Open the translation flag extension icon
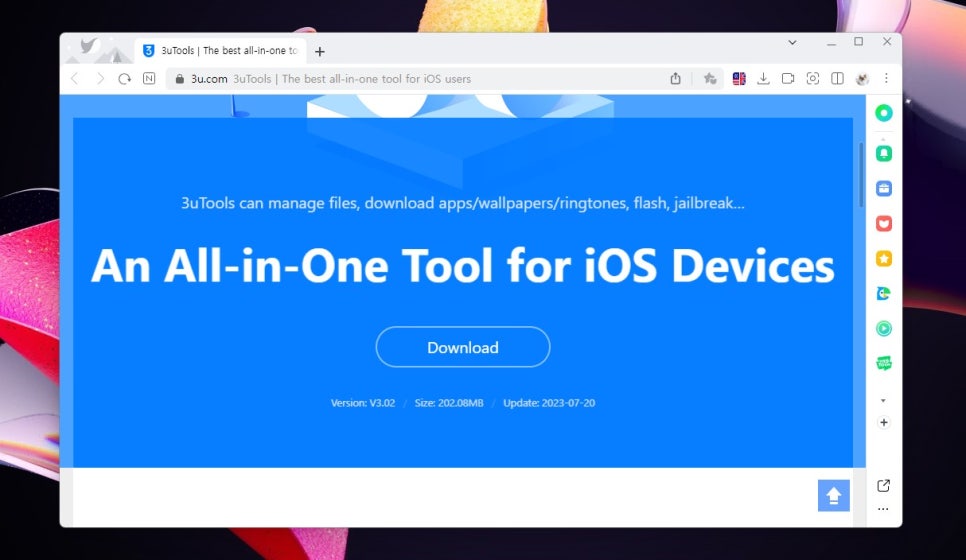This screenshot has width=966, height=560. pyautogui.click(x=739, y=78)
